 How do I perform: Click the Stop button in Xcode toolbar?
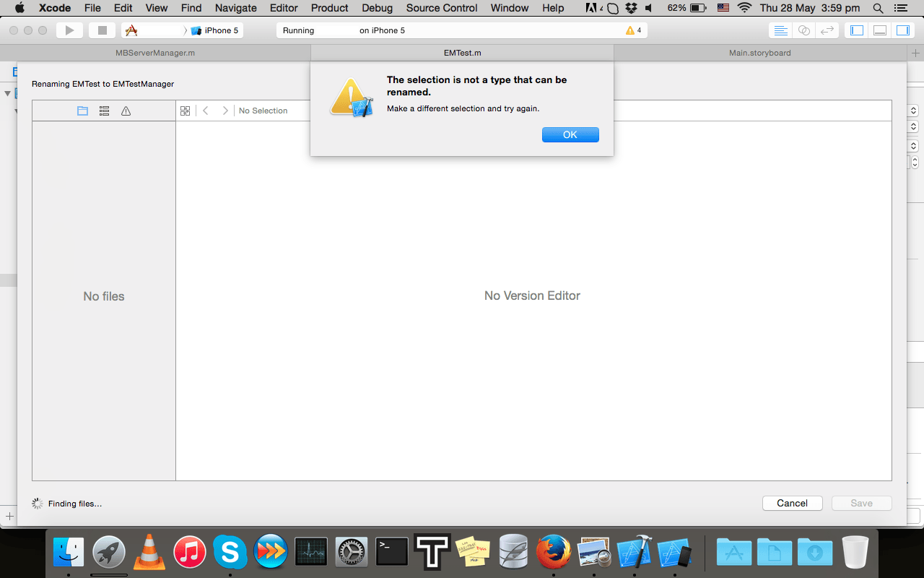click(x=103, y=30)
